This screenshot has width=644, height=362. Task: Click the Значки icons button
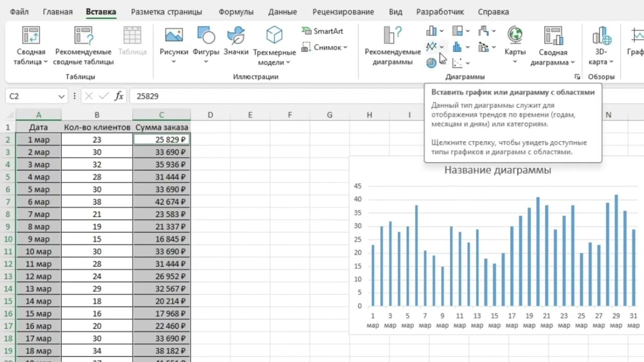click(236, 41)
